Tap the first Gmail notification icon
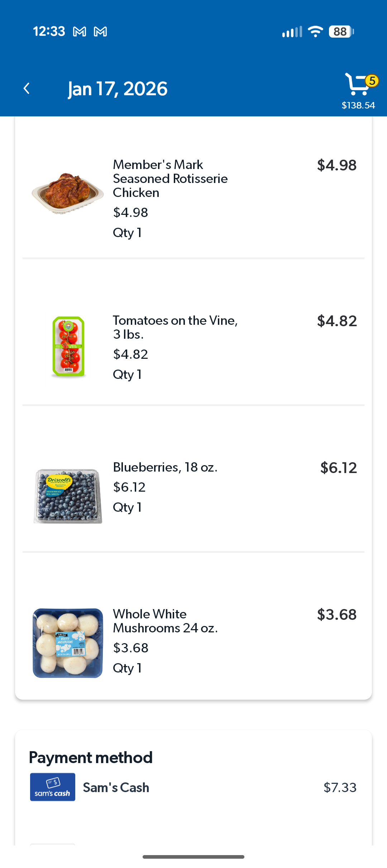Viewport: 387px width, 868px height. pos(80,32)
